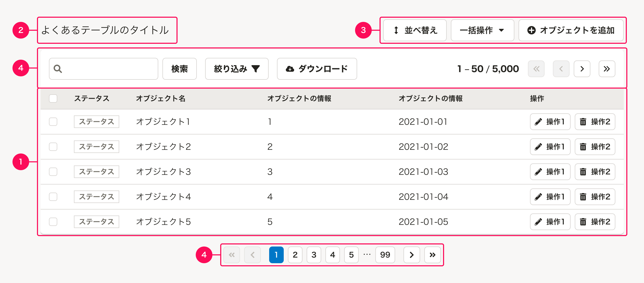The height and width of the screenshot is (283, 644).
Task: Open the 一括操作 dropdown
Action: point(482,30)
